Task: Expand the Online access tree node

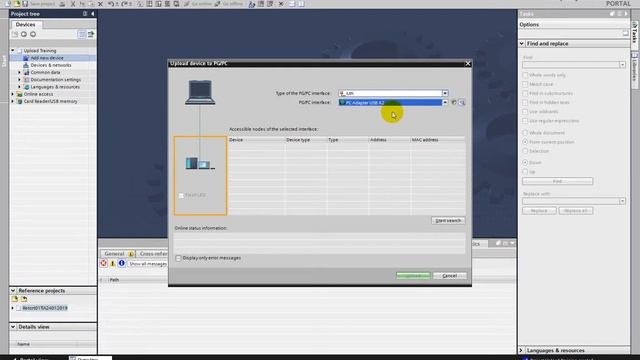Action: point(13,94)
